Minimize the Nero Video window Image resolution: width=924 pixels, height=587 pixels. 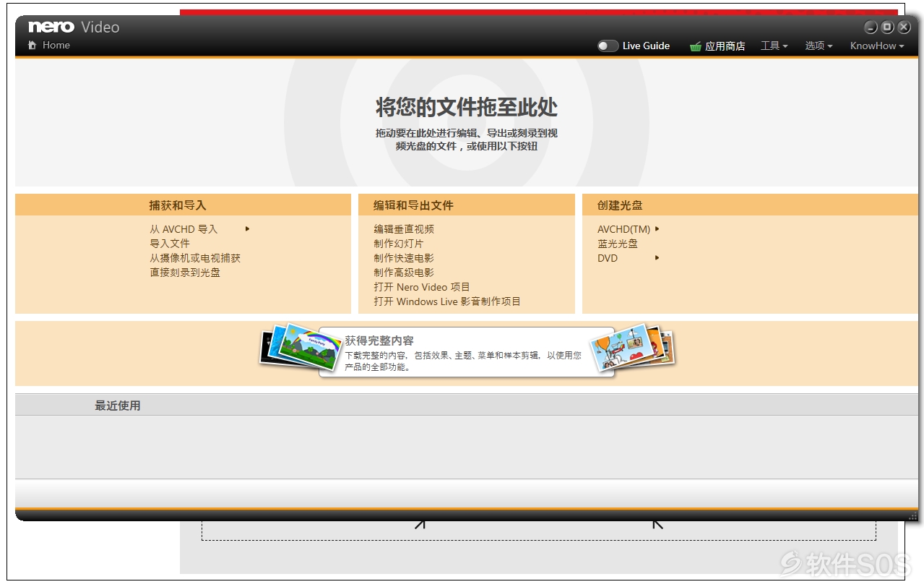(871, 27)
